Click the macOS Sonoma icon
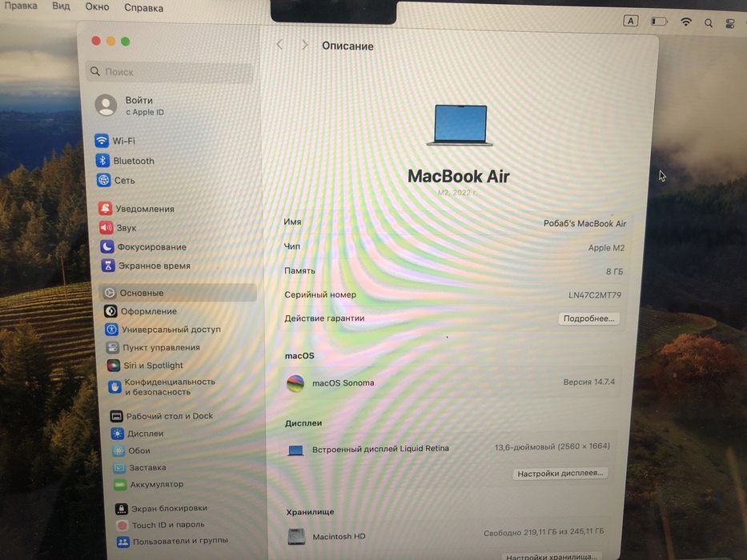Viewport: 747px width, 560px height. [x=295, y=383]
